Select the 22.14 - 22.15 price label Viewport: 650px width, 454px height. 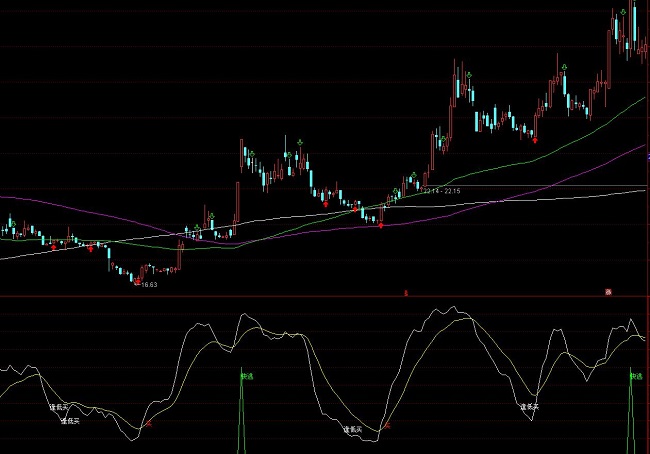[x=441, y=188]
